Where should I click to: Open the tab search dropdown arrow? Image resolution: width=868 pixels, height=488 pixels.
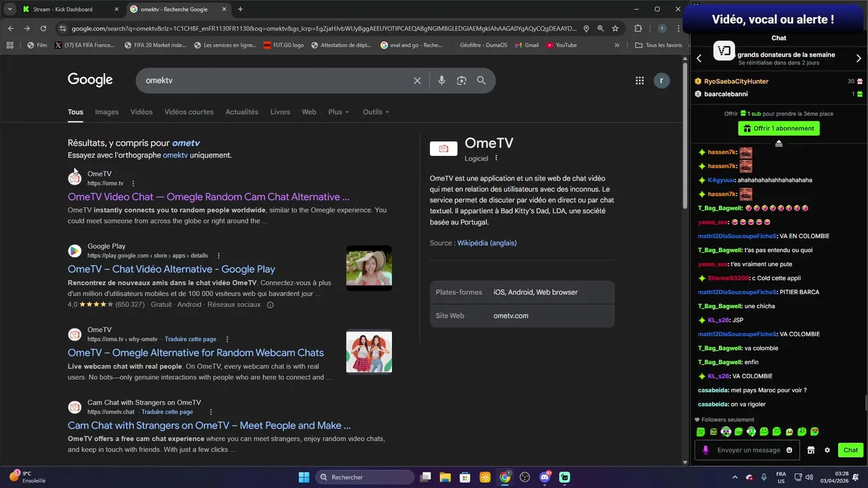coord(9,9)
